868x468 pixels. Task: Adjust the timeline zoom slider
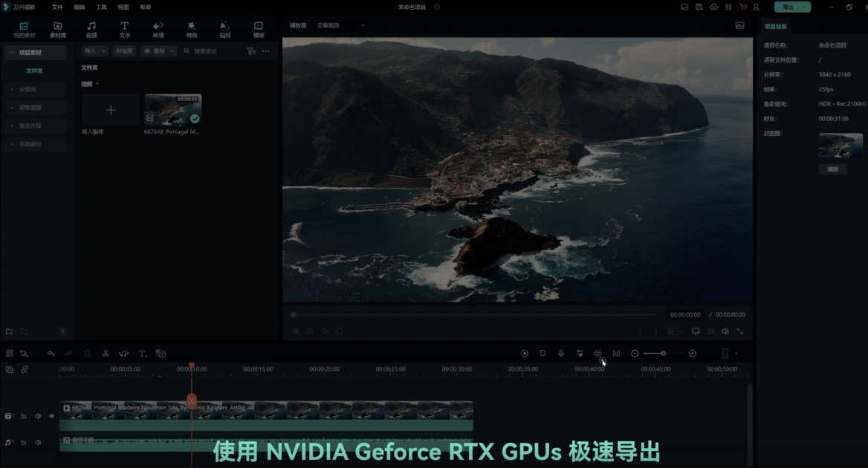pyautogui.click(x=662, y=353)
